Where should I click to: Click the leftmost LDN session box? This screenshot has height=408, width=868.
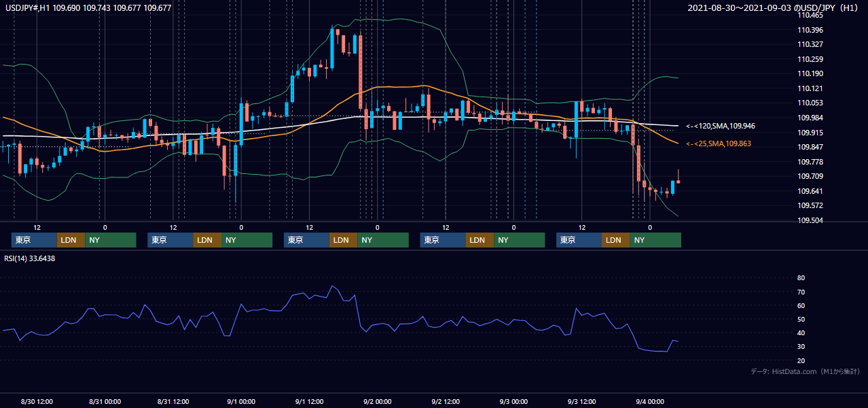point(71,240)
